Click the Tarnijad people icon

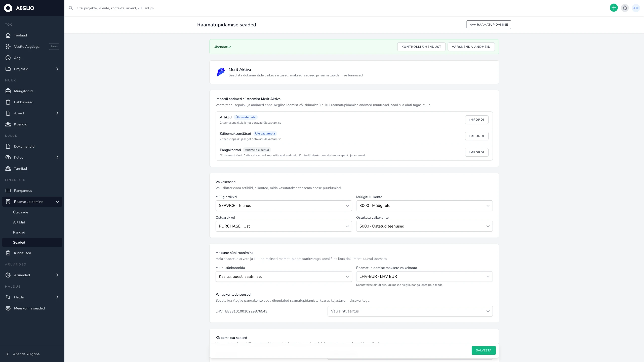click(x=8, y=168)
